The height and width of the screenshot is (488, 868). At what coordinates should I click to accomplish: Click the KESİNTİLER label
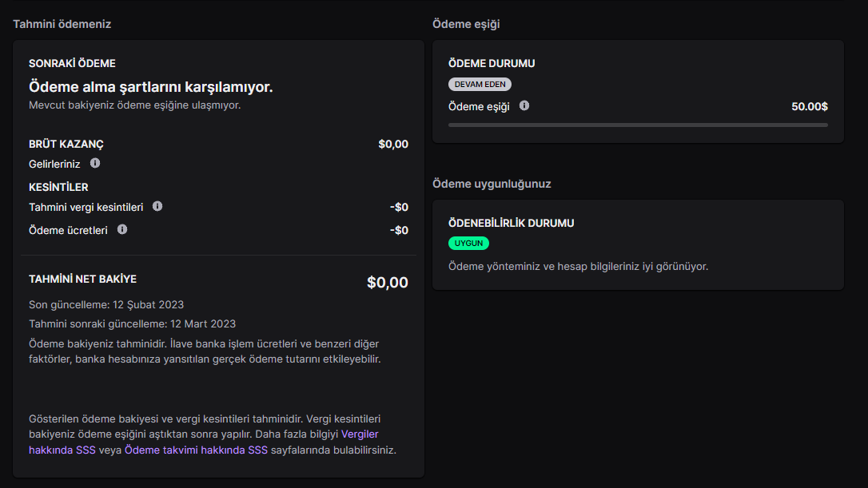[x=58, y=187]
